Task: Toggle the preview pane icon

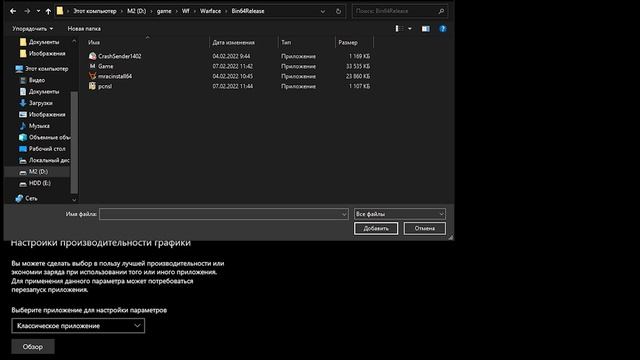Action: coord(426,29)
